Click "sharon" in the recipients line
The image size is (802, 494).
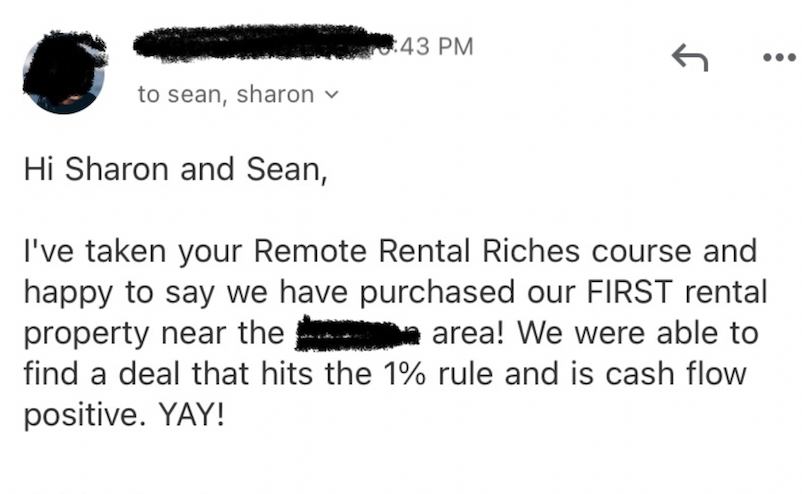(275, 94)
